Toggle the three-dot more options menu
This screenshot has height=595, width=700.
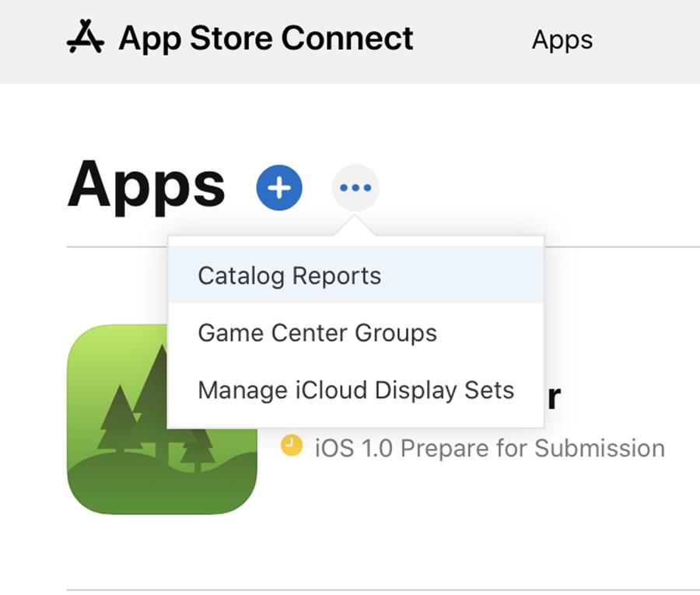click(355, 187)
